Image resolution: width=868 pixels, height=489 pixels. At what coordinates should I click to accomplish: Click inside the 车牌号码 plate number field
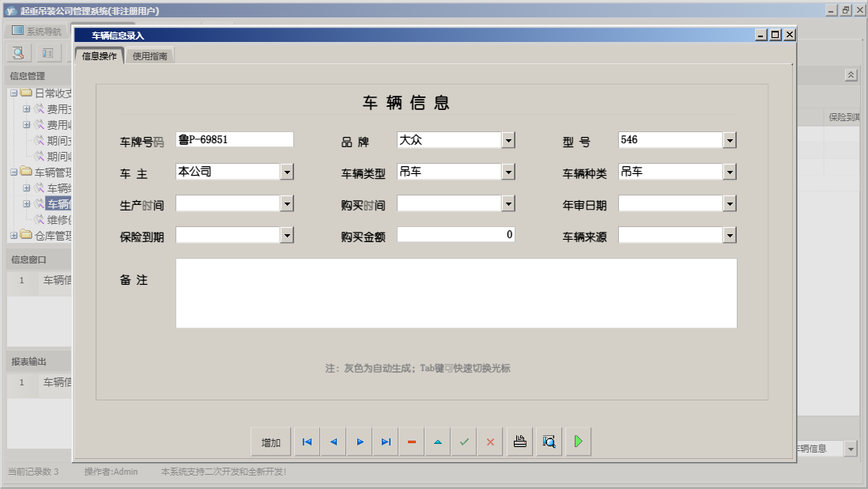pos(233,139)
